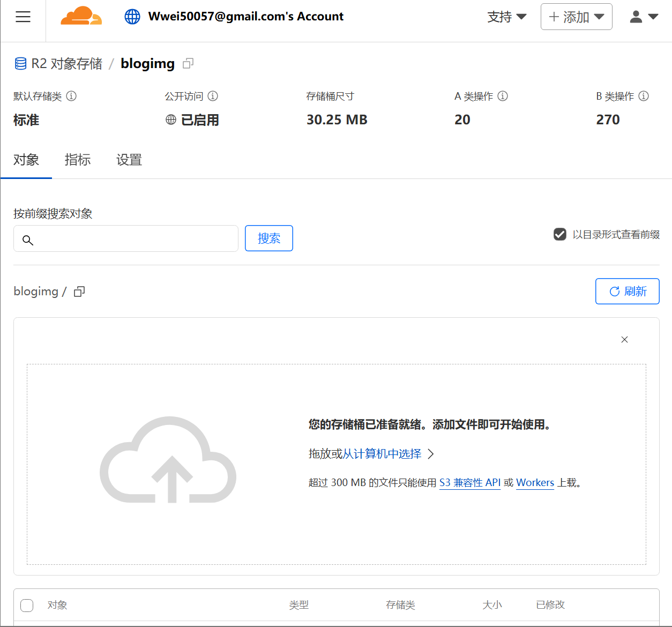Open the 添加 dropdown menu
Image resolution: width=672 pixels, height=627 pixels.
point(576,17)
